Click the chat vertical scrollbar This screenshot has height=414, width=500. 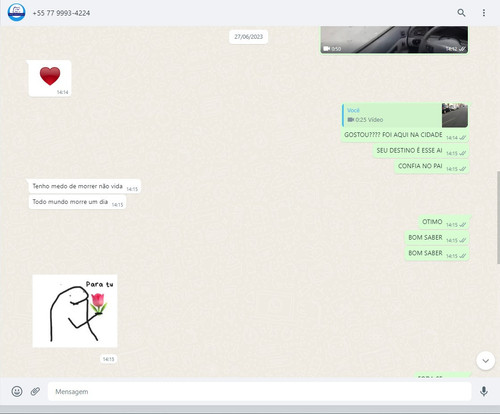(x=498, y=217)
